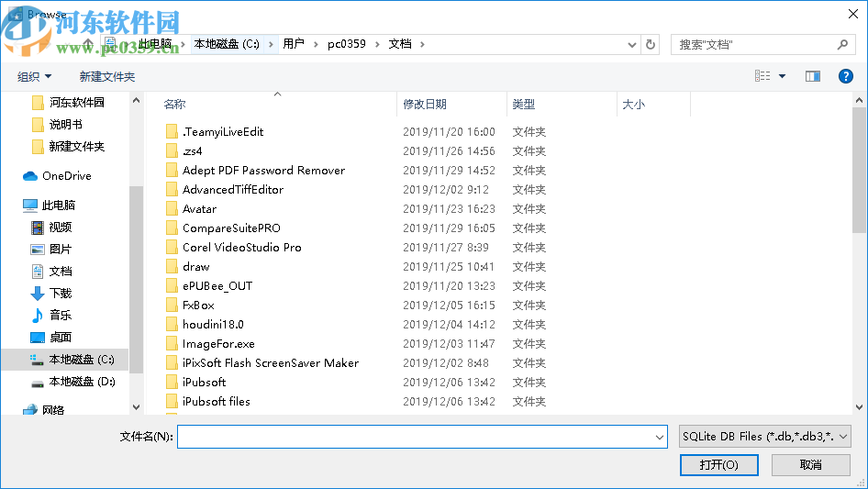Expand chevron after 文档 in path
Screen dimensions: 868x489
click(x=422, y=44)
